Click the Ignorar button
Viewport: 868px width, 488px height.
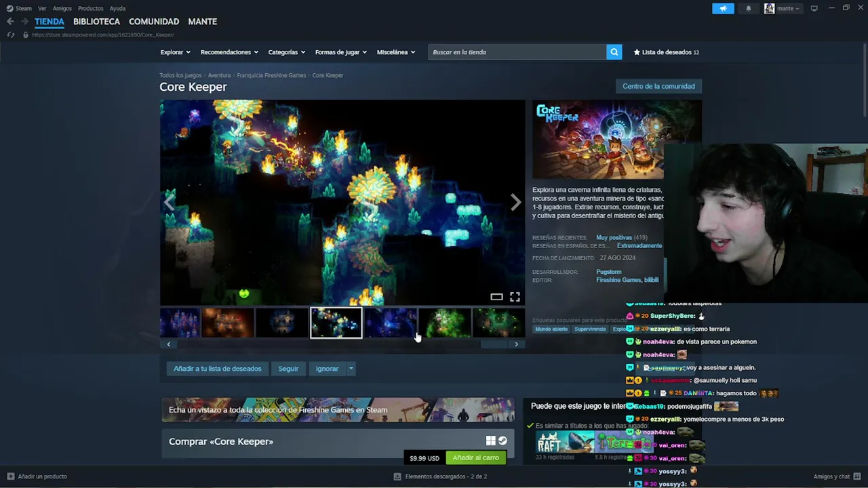pyautogui.click(x=327, y=369)
